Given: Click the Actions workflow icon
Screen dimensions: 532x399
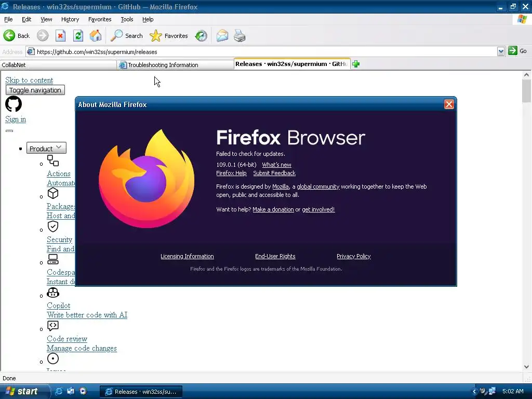Looking at the screenshot, I should click(53, 161).
